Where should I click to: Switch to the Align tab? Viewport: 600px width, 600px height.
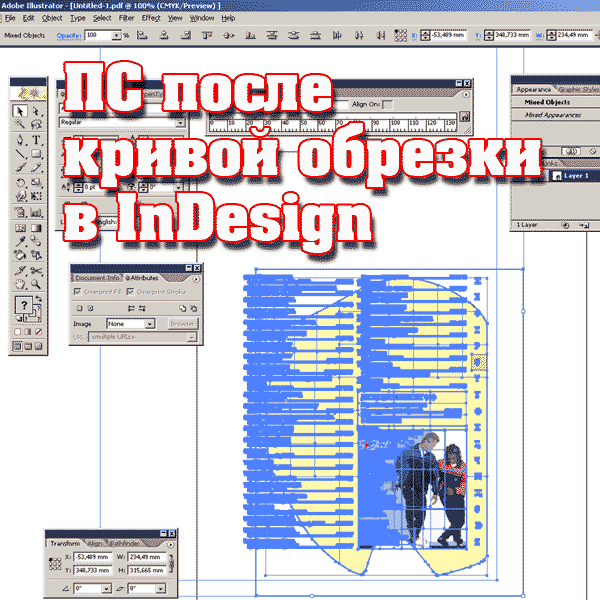(x=95, y=543)
